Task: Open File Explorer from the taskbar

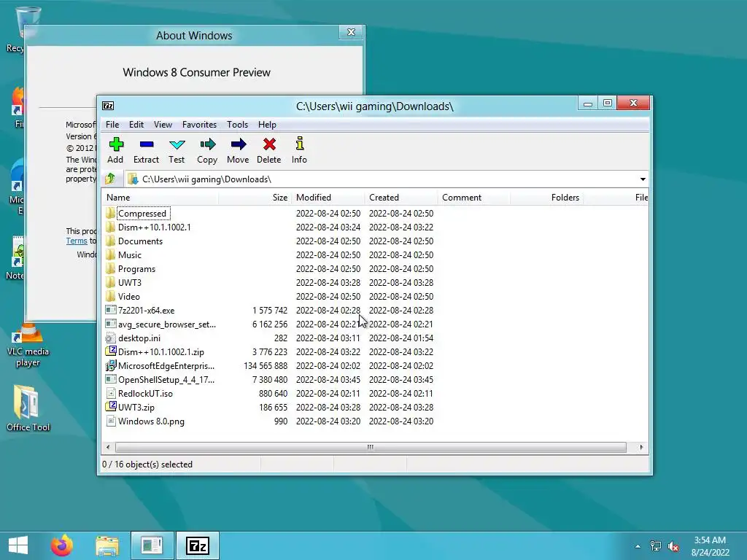Action: tap(107, 545)
